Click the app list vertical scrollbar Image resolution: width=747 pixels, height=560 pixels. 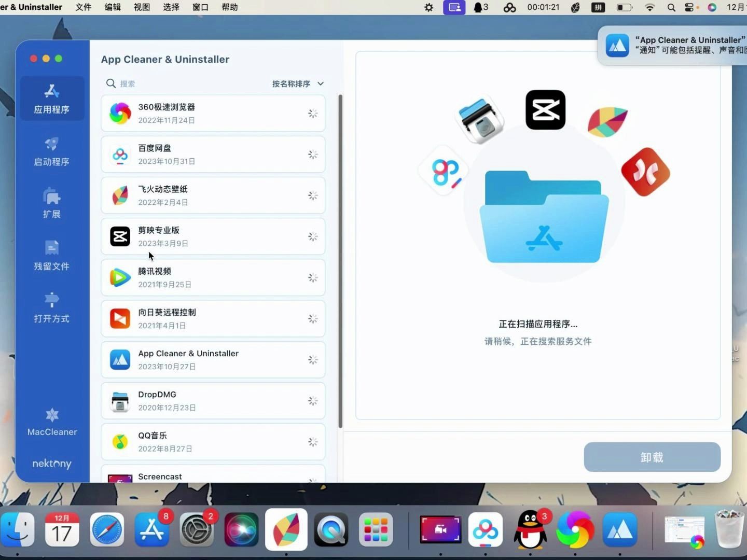coord(340,261)
